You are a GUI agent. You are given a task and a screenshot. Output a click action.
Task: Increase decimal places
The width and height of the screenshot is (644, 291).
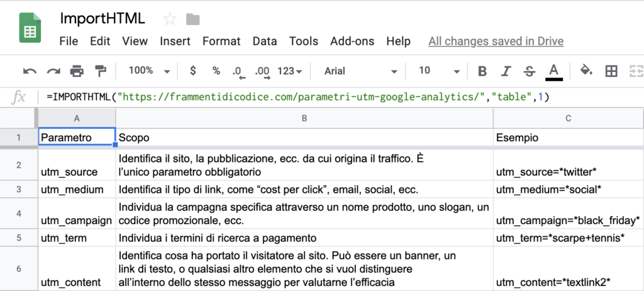[x=262, y=72]
